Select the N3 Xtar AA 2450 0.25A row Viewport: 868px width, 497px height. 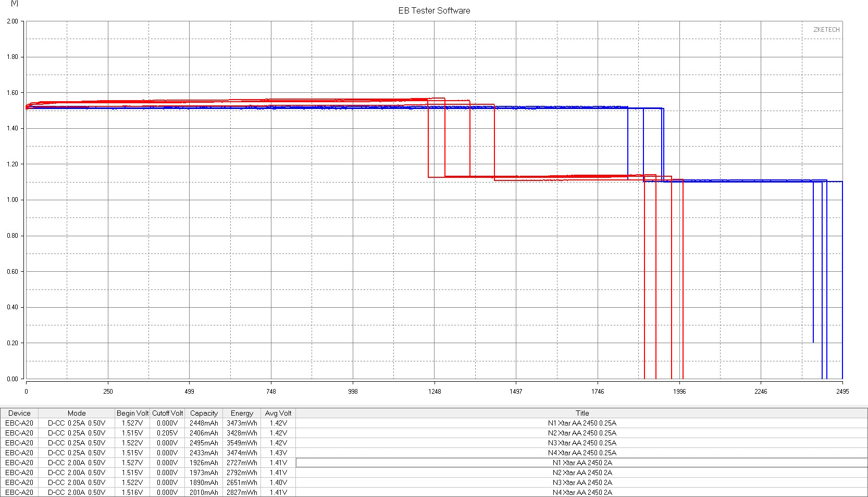[434, 443]
